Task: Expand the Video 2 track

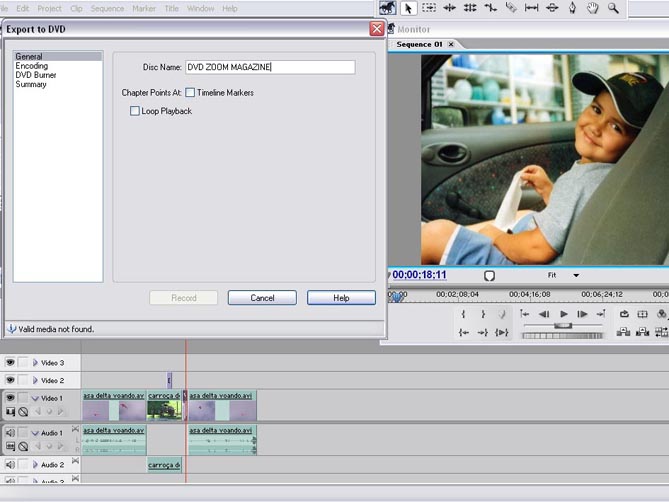Action: click(x=35, y=381)
